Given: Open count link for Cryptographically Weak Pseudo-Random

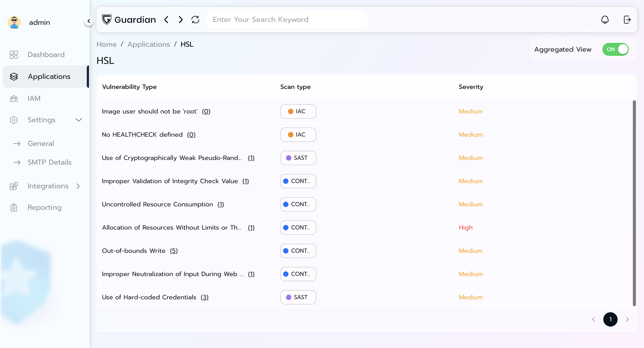Looking at the screenshot, I should click(x=251, y=158).
